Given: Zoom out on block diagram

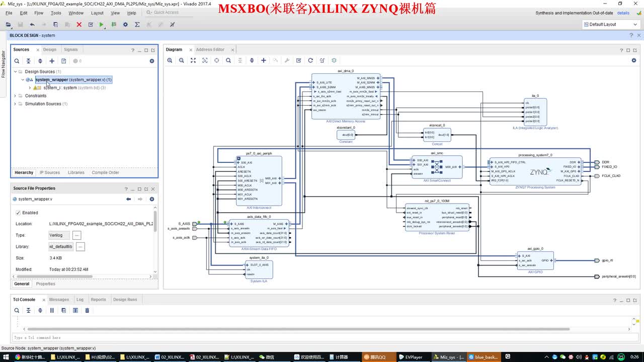Looking at the screenshot, I should (x=182, y=60).
